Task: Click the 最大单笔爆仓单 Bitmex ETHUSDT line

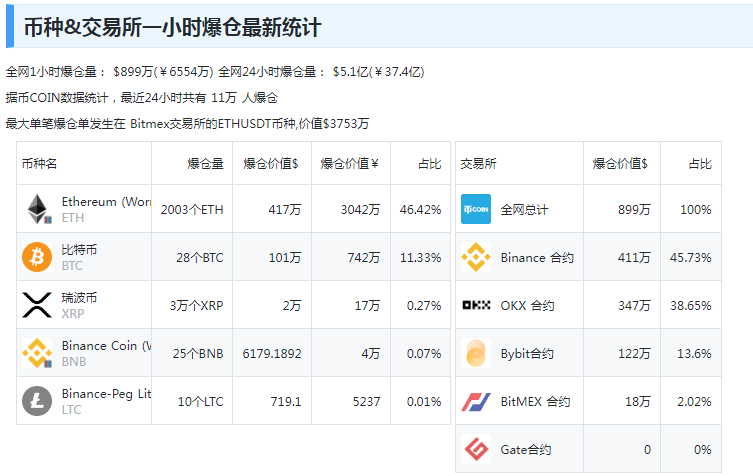Action: pos(187,124)
